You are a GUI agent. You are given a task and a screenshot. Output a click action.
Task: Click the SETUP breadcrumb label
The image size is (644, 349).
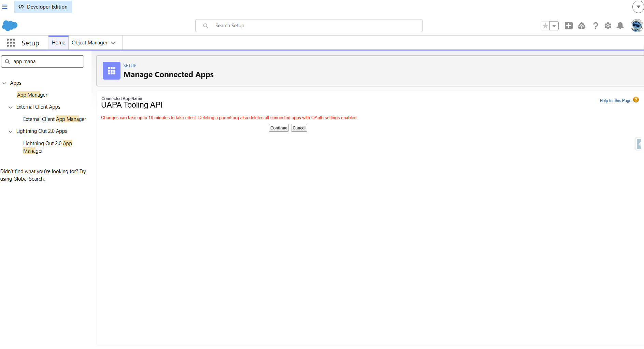[x=130, y=66]
